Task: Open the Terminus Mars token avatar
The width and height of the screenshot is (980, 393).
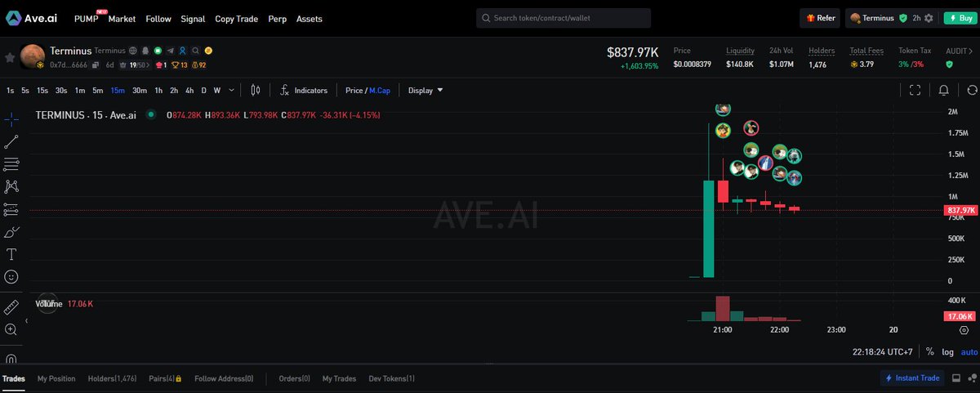Action: (x=33, y=57)
